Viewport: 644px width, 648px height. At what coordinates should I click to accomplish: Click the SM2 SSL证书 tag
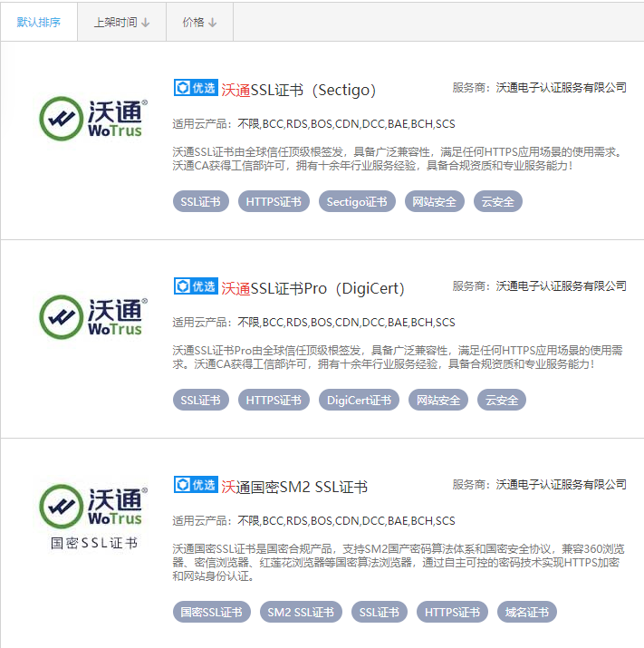(x=301, y=612)
